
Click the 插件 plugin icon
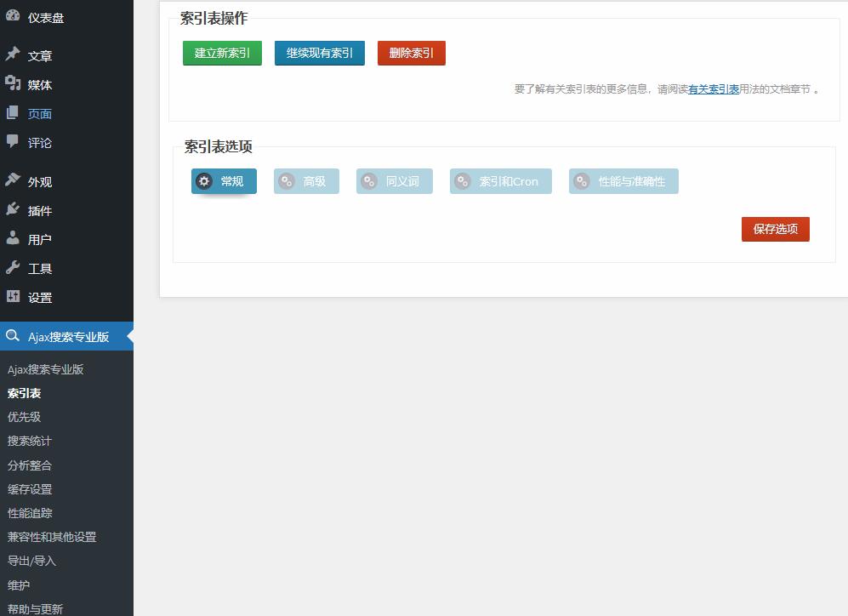point(13,209)
